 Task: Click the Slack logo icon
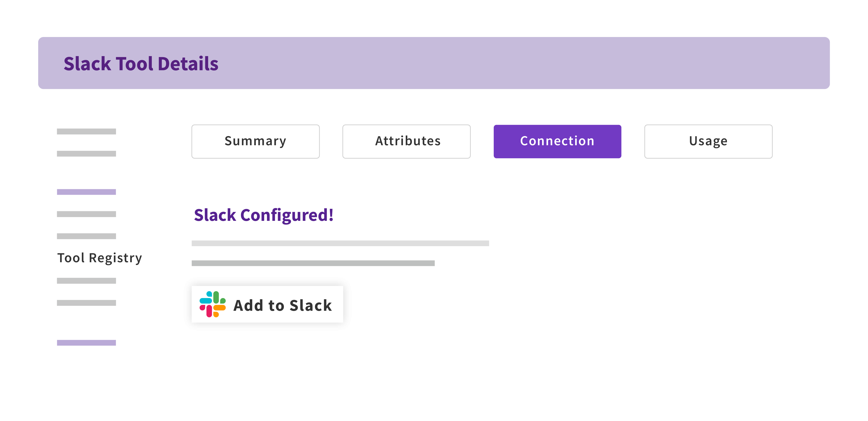click(x=212, y=304)
